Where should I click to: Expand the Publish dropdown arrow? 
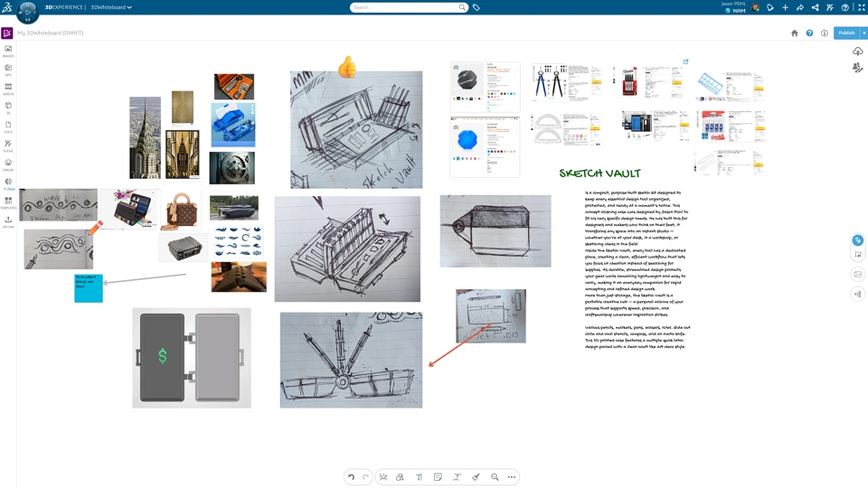863,33
